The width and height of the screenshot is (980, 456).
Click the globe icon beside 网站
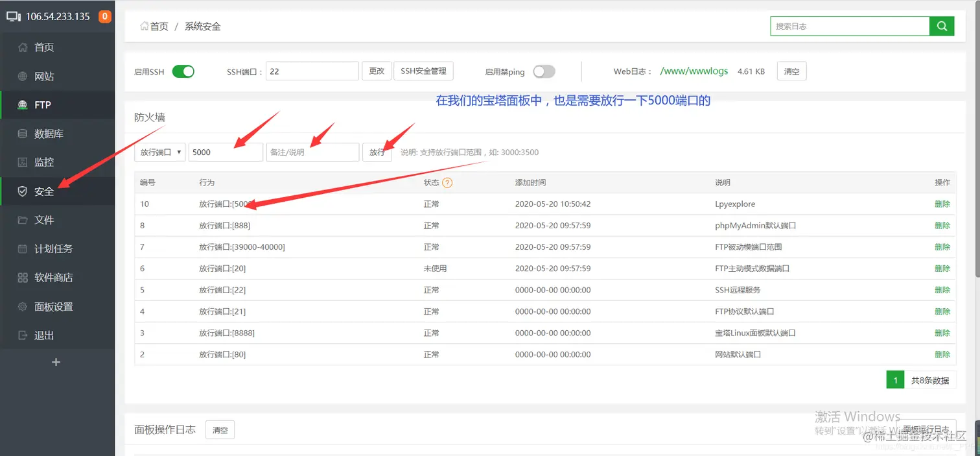pyautogui.click(x=23, y=77)
